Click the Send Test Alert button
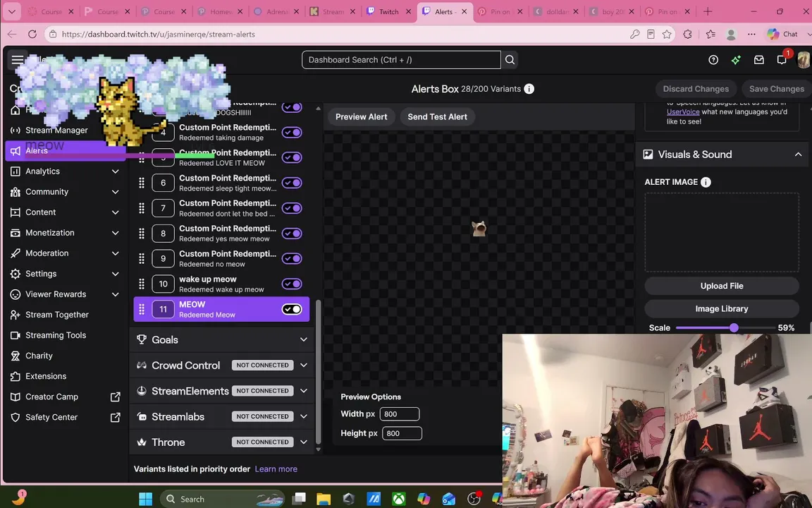This screenshot has height=508, width=812. (x=437, y=116)
